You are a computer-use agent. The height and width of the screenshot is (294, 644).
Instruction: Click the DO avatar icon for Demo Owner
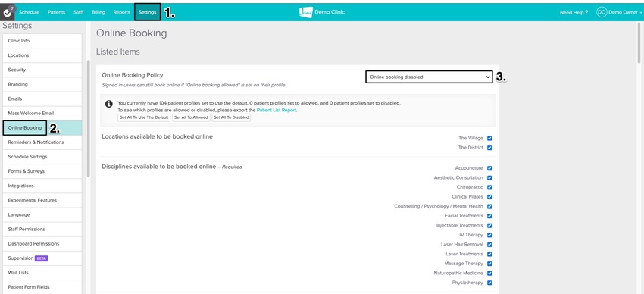pyautogui.click(x=602, y=12)
